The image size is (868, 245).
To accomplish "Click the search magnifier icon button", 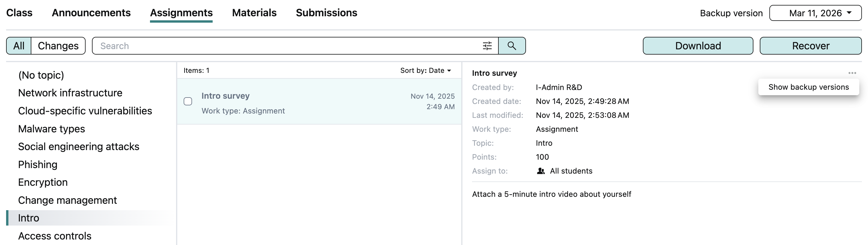I will 511,46.
